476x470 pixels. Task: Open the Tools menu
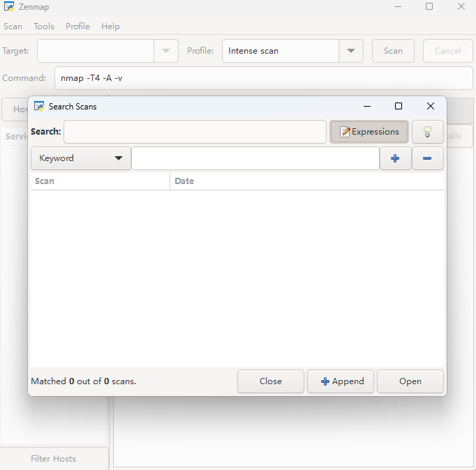(44, 26)
